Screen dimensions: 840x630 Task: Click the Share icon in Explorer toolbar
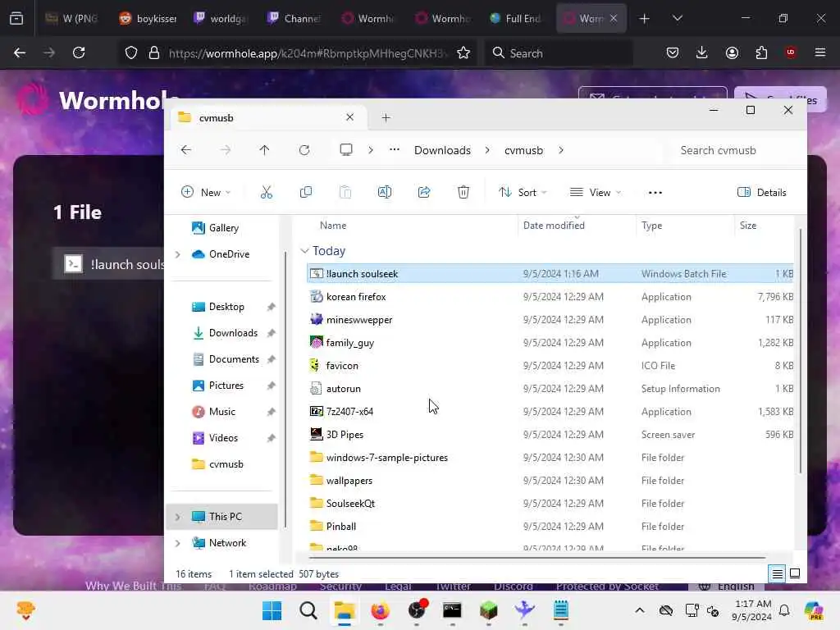[x=424, y=192]
